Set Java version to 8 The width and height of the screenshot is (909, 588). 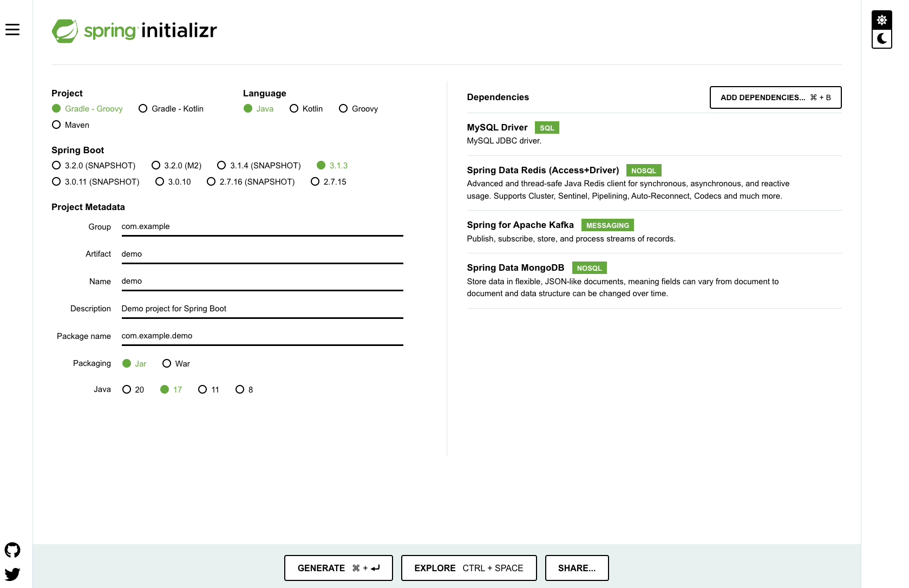(244, 390)
